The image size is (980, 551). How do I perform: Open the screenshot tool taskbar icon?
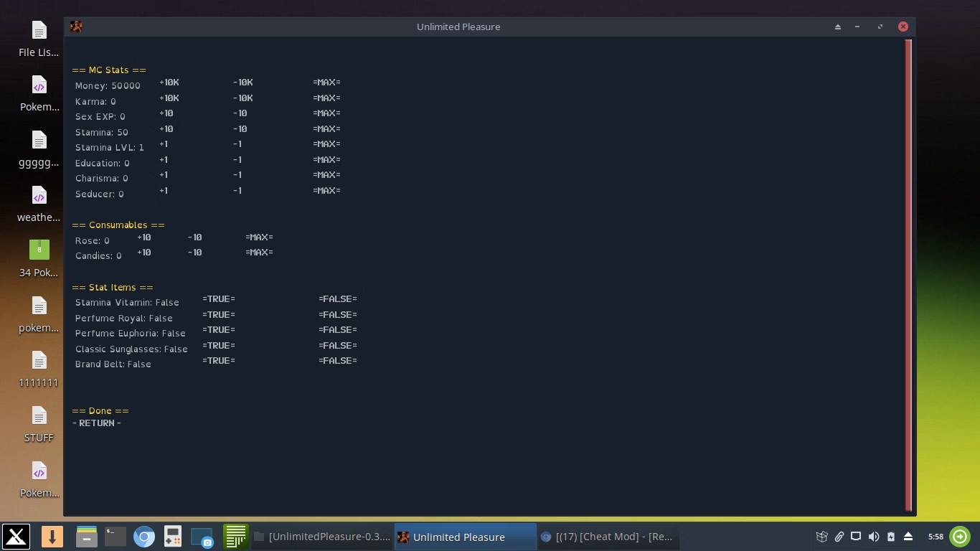202,537
